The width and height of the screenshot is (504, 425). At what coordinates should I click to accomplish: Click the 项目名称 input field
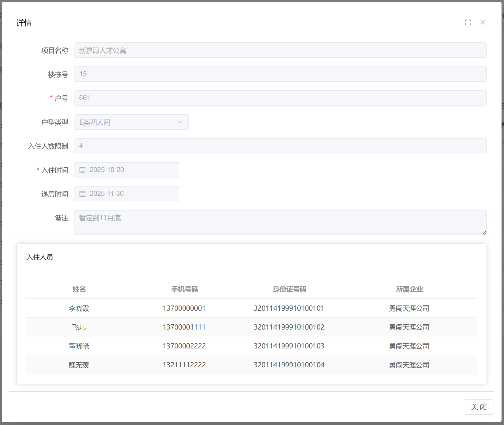click(x=280, y=50)
